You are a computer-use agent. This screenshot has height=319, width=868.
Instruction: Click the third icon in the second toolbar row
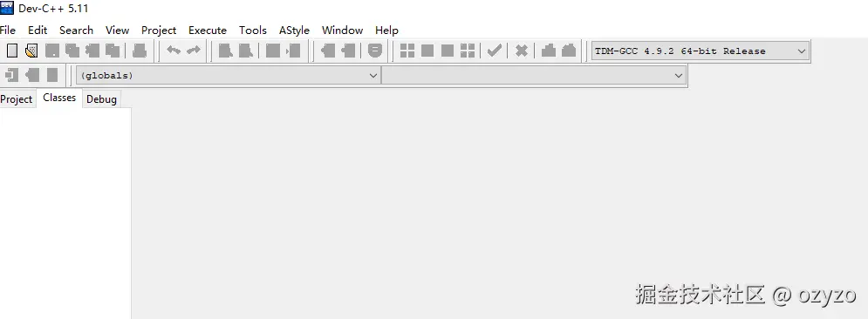click(52, 75)
